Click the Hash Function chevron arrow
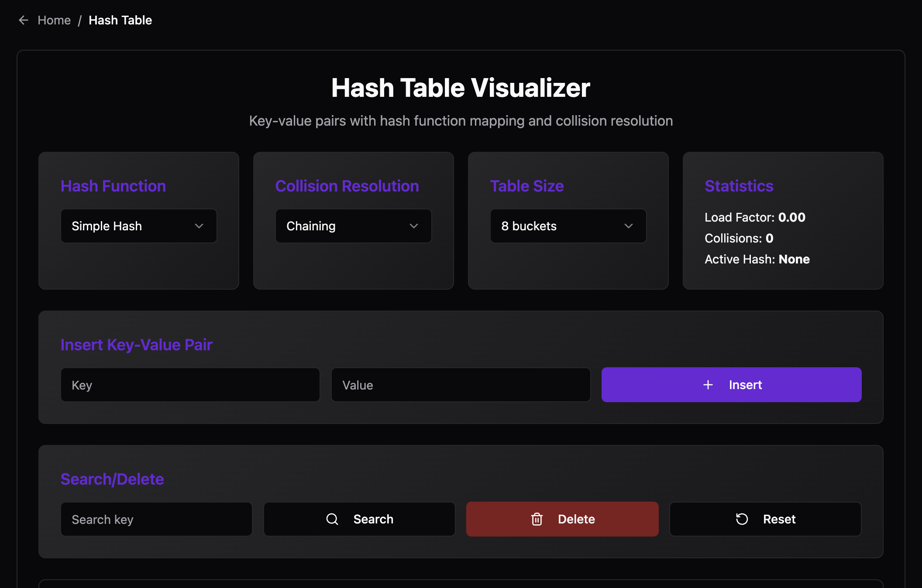The image size is (922, 588). tap(199, 226)
